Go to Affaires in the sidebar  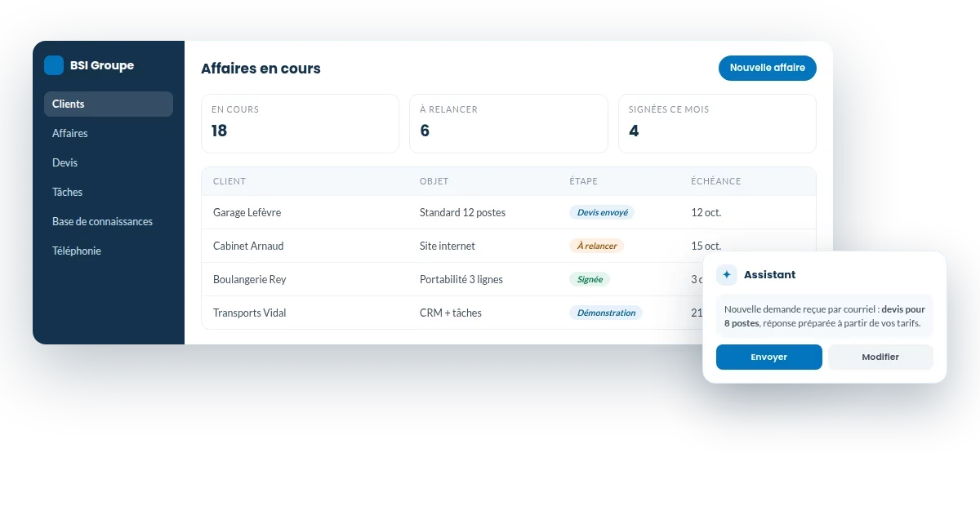pyautogui.click(x=109, y=133)
